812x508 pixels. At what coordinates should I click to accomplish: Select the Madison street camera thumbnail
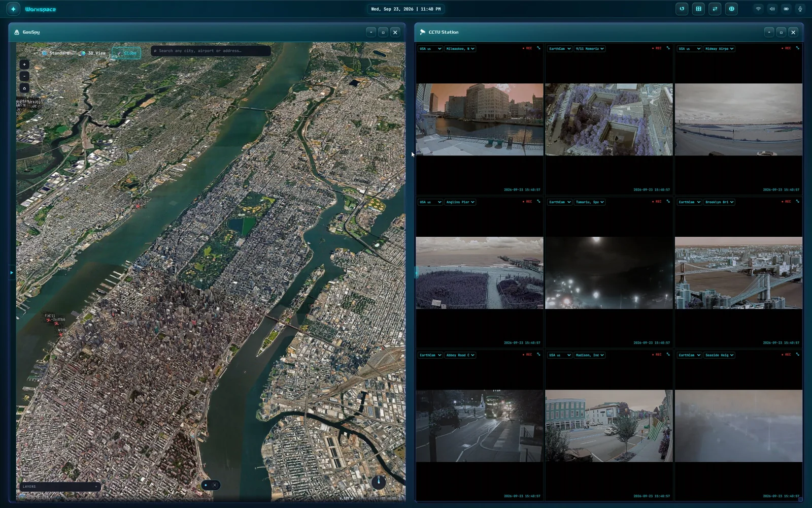point(608,426)
